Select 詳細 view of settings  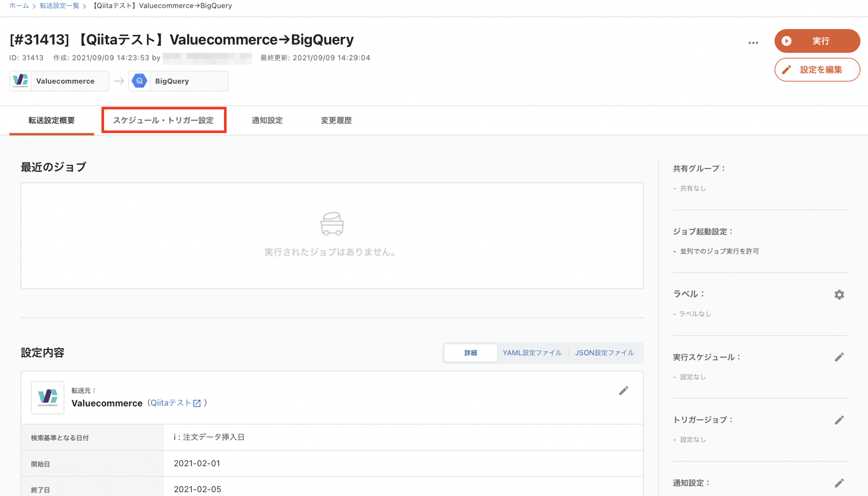(471, 353)
